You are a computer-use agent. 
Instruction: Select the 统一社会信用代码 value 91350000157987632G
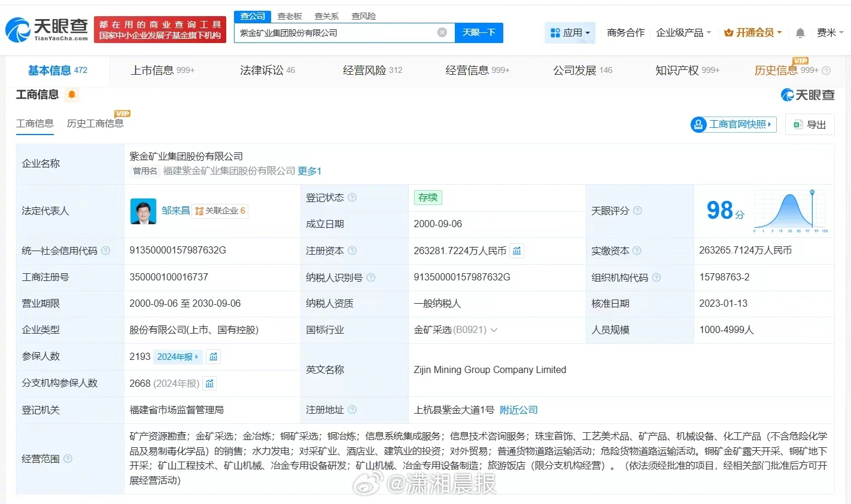[178, 250]
